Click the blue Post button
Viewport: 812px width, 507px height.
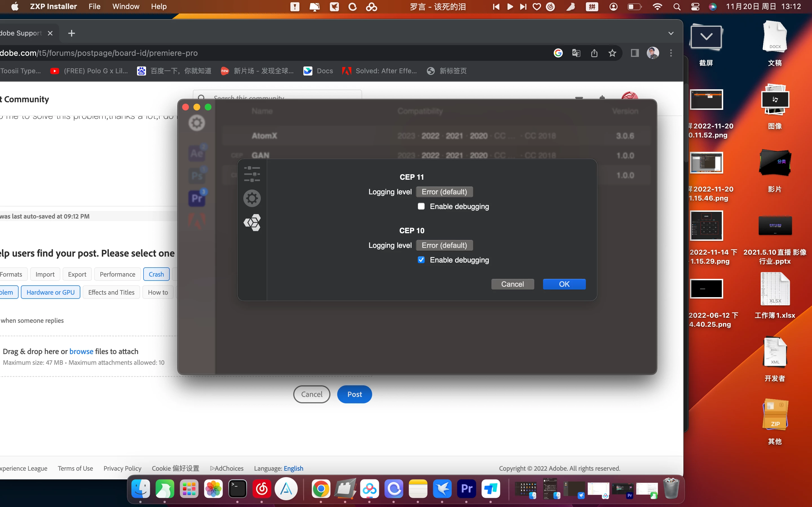point(354,394)
